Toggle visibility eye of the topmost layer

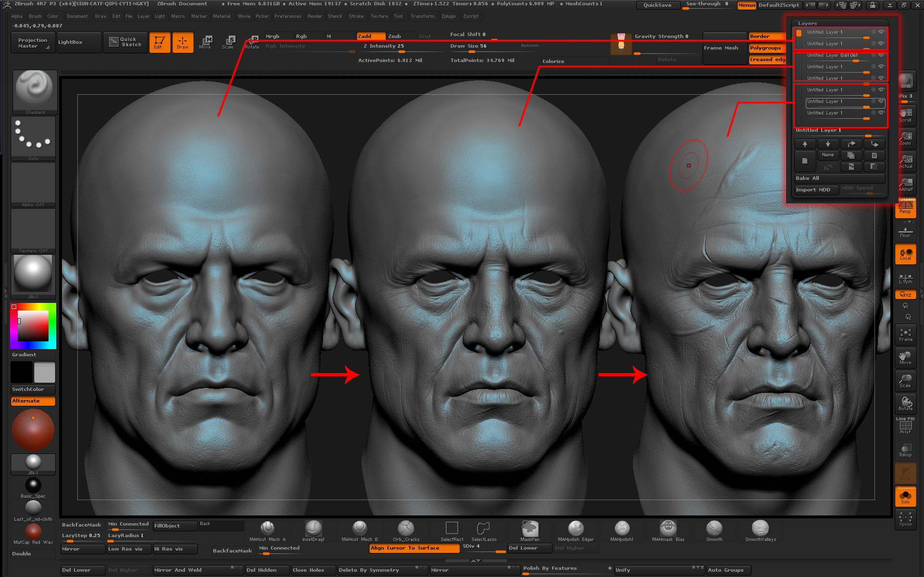[x=881, y=32]
